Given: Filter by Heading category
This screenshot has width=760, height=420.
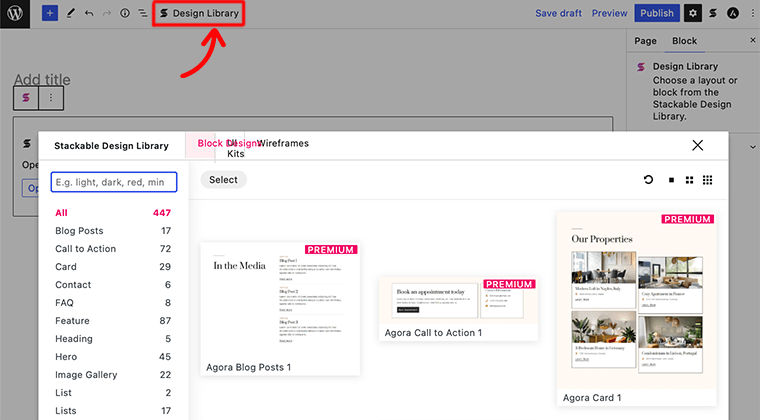Looking at the screenshot, I should click(x=113, y=339).
